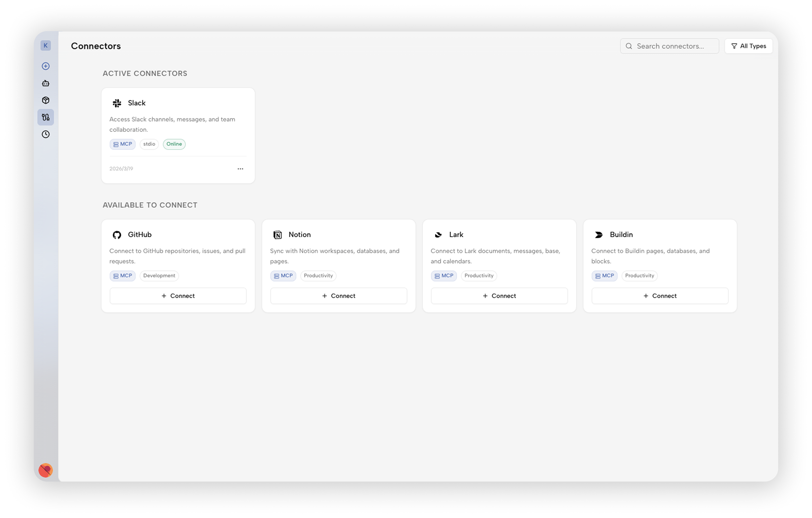Click the Connectors page heading
812x518 pixels.
(x=96, y=46)
